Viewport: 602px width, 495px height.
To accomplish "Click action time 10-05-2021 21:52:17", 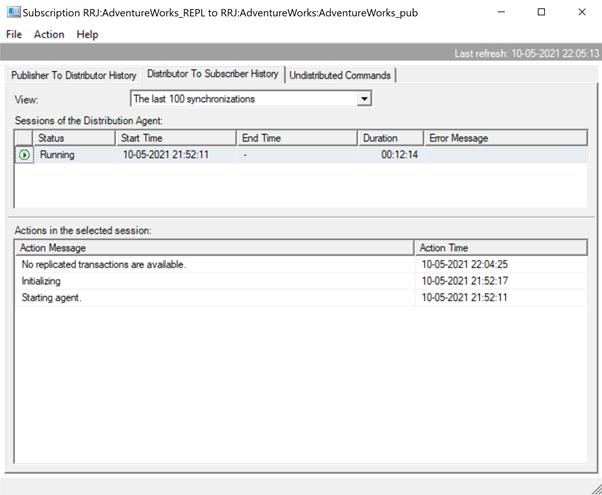I will 465,281.
